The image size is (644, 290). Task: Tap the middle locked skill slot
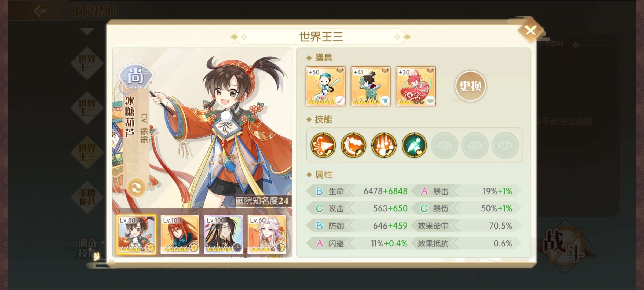475,145
